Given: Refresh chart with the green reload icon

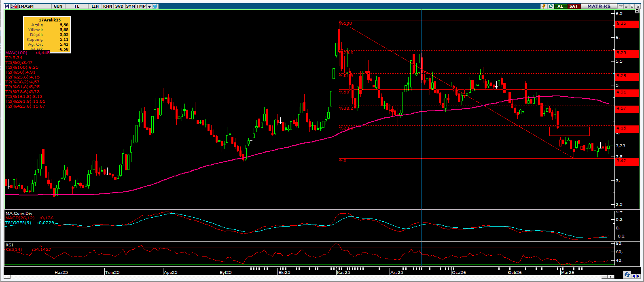Looking at the screenshot, I should 551,6.
